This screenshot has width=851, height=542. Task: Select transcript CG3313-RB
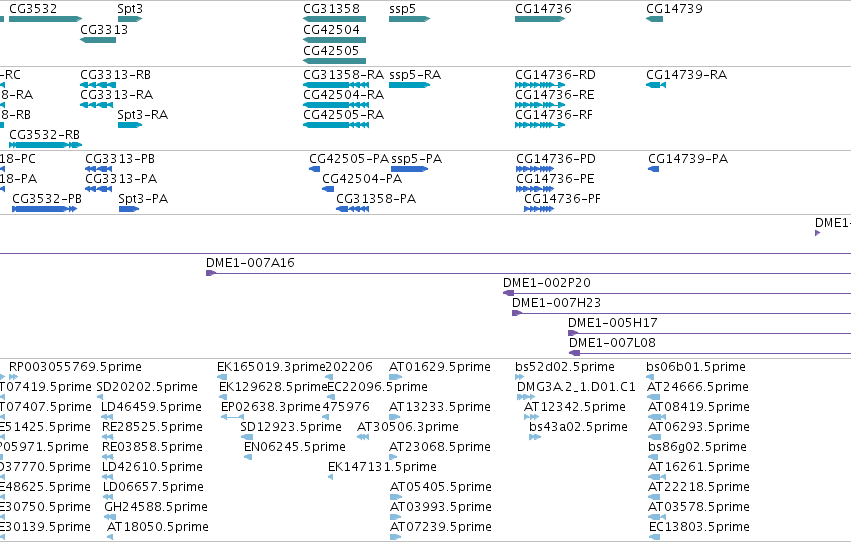(98, 85)
